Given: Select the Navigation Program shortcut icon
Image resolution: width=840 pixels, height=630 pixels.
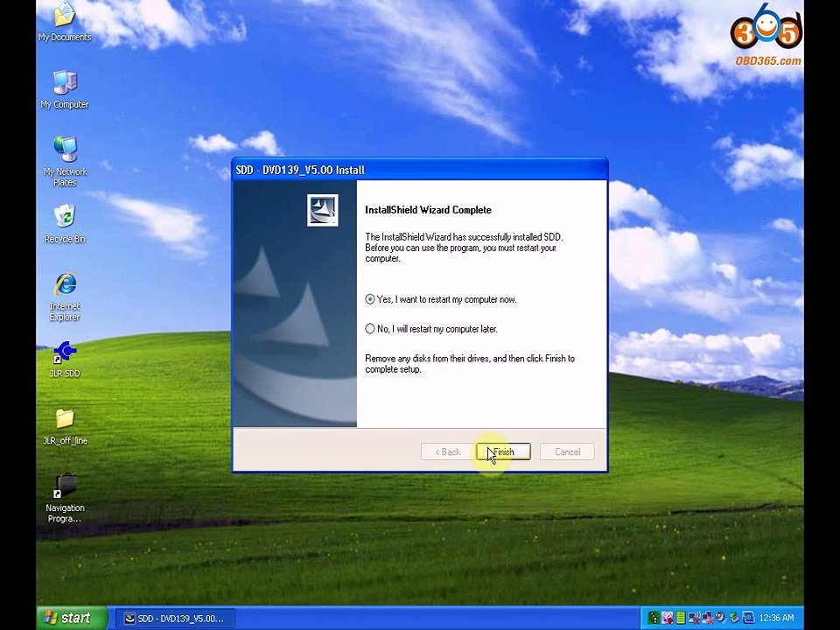Looking at the screenshot, I should click(x=65, y=498).
